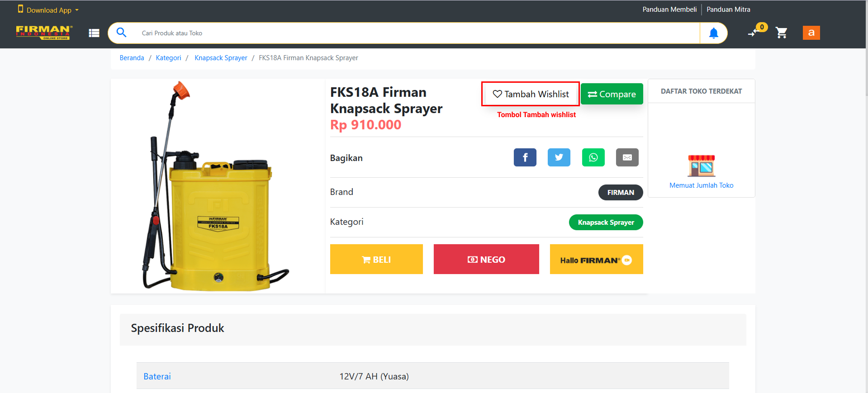Open the compare list icon with badge

pos(754,32)
